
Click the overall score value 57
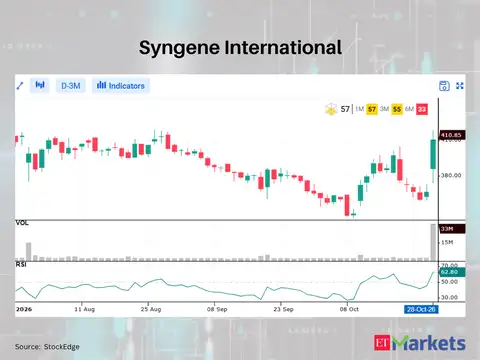pos(345,109)
